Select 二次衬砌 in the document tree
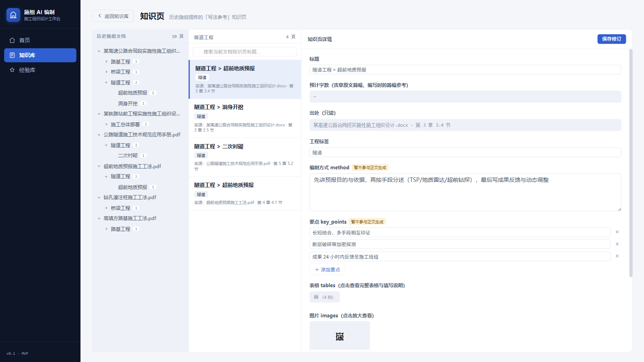Image resolution: width=644 pixels, height=362 pixels. (128, 156)
